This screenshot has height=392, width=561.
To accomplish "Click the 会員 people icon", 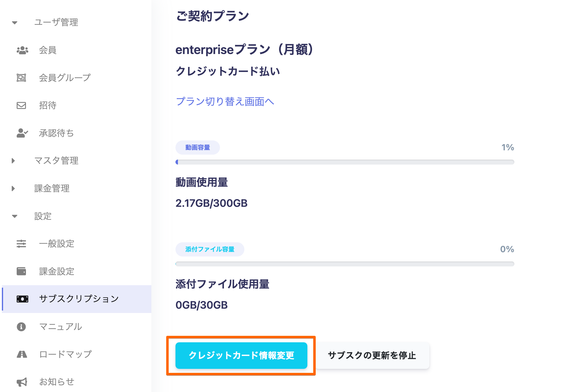I will point(22,50).
